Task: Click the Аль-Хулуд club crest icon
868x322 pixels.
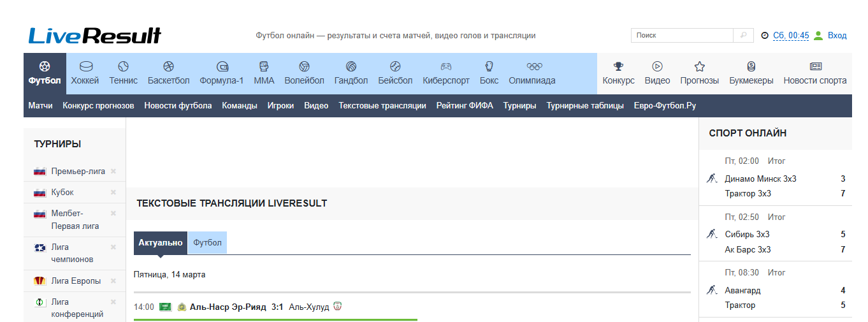Action: [x=338, y=307]
